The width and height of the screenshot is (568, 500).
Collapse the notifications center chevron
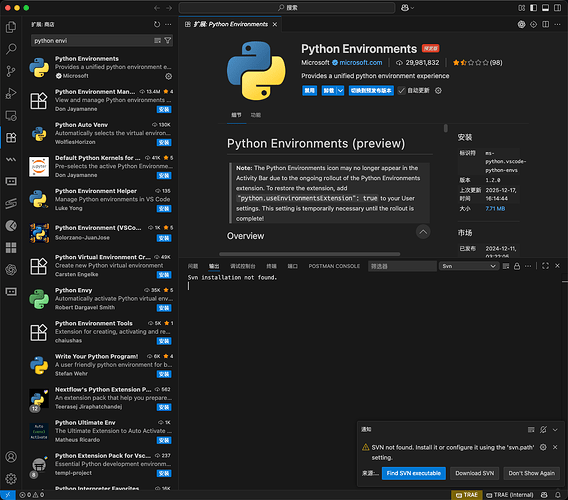click(x=555, y=430)
